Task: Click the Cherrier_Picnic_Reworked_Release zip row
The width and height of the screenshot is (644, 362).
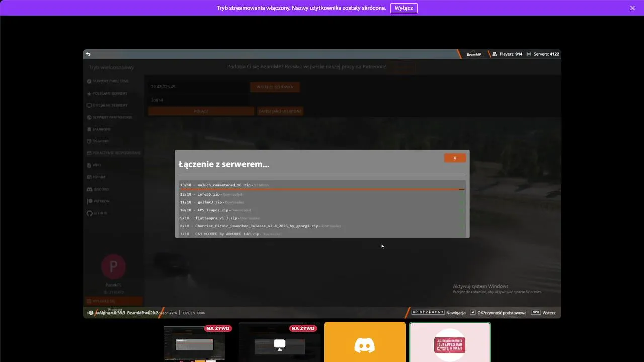Action: click(x=321, y=226)
